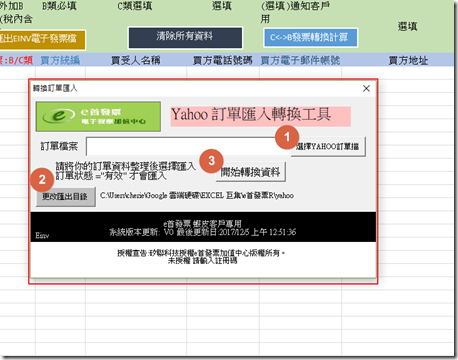
Task: Click the 授權宣告 copyright notice text
Action: coord(201,253)
